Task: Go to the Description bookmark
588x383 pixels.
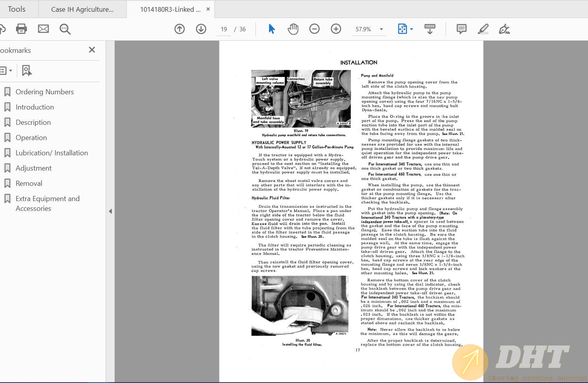Action: click(33, 122)
